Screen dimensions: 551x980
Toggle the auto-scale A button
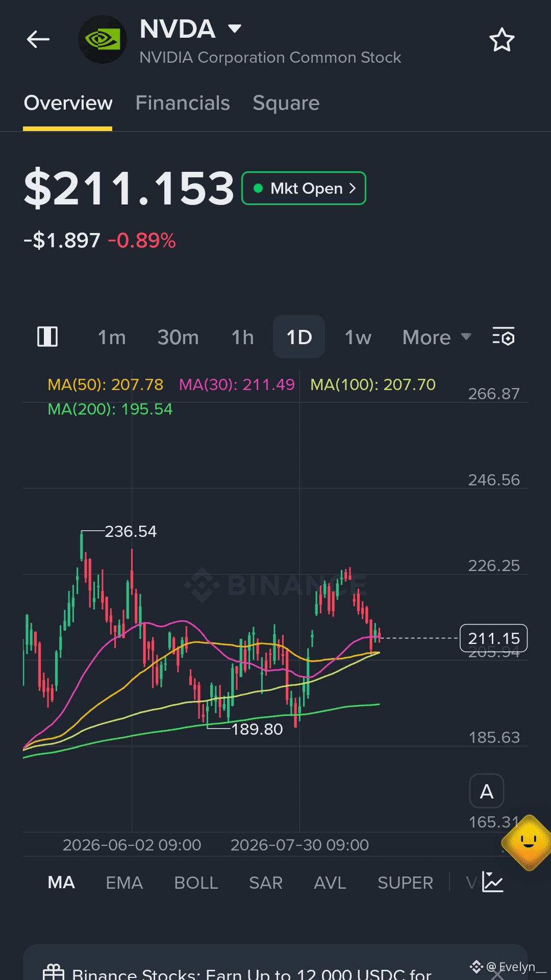click(487, 791)
